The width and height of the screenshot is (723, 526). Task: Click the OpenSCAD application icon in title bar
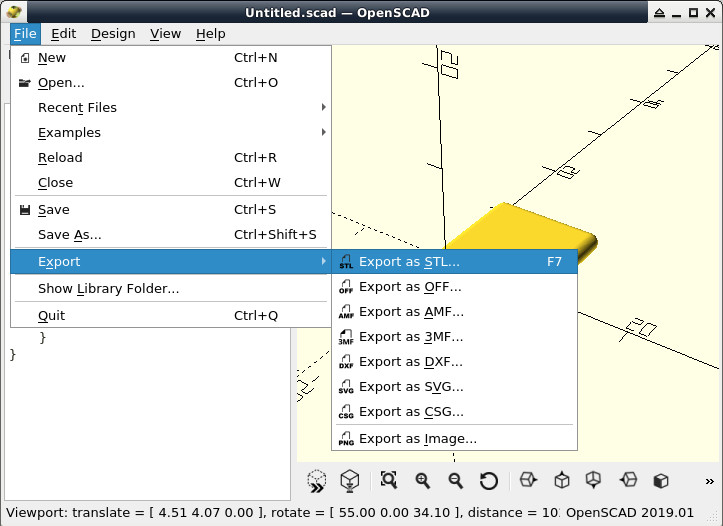pos(14,12)
